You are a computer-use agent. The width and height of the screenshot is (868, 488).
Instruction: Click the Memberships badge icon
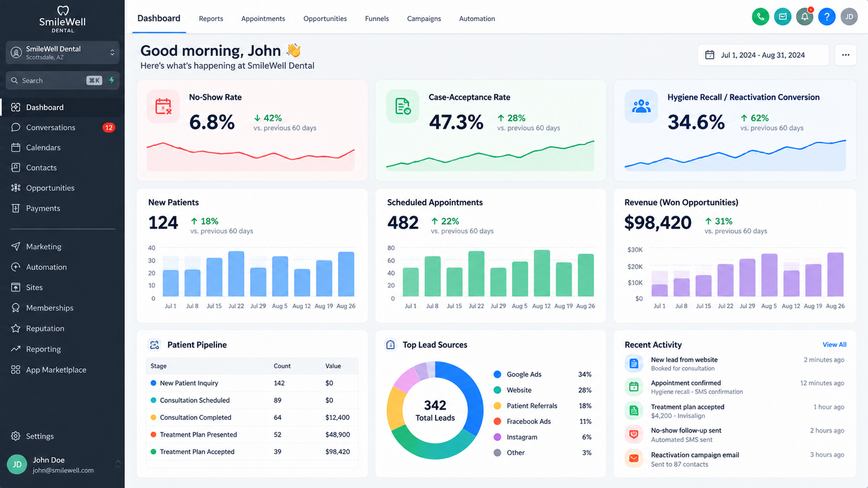coord(16,308)
